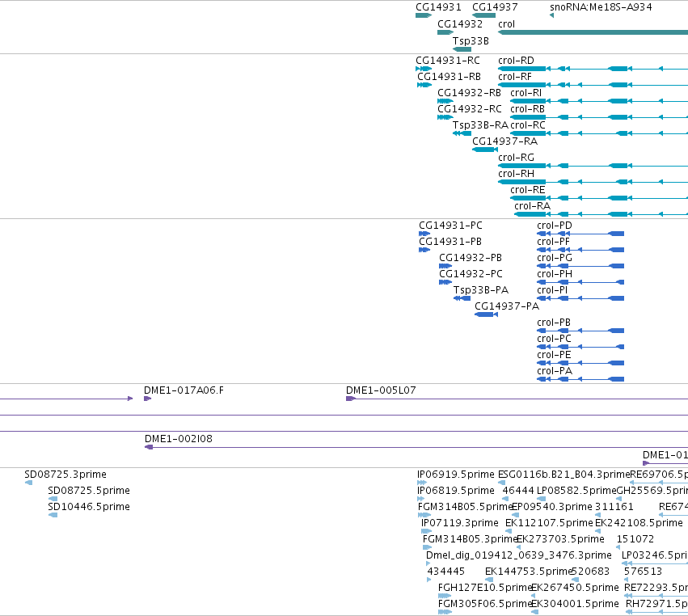
Task: Open the crol-PE protein label
Action: [x=554, y=355]
